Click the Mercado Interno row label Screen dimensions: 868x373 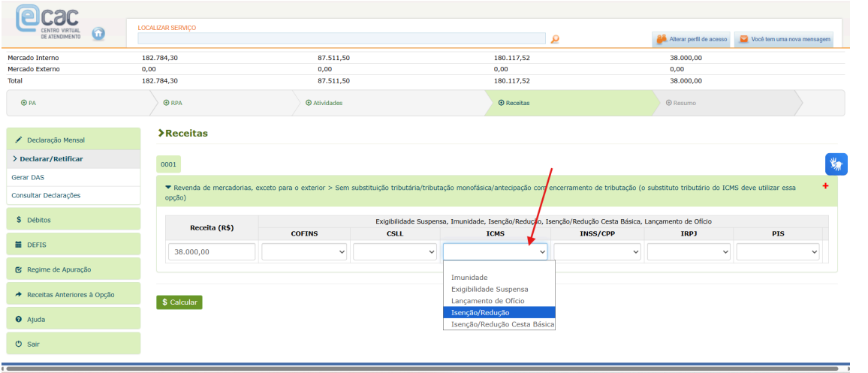point(33,58)
